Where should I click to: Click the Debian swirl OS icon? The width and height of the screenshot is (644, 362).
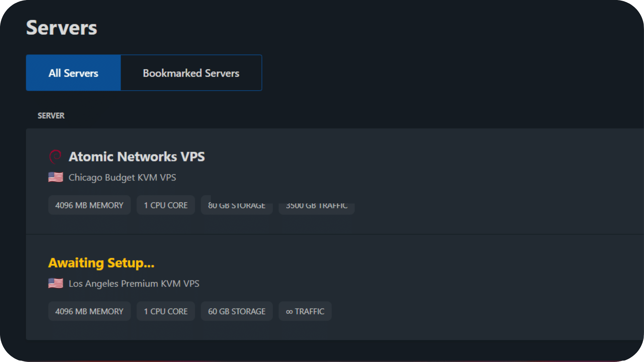tap(55, 157)
